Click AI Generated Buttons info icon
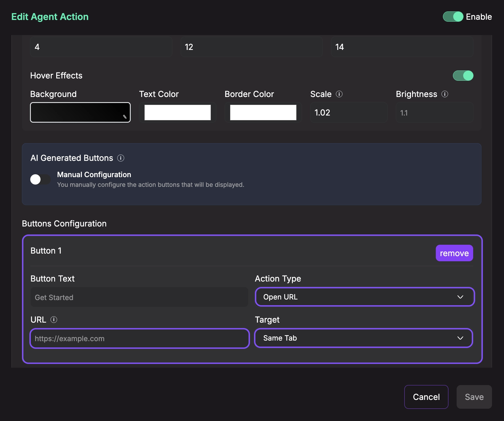 click(x=121, y=158)
